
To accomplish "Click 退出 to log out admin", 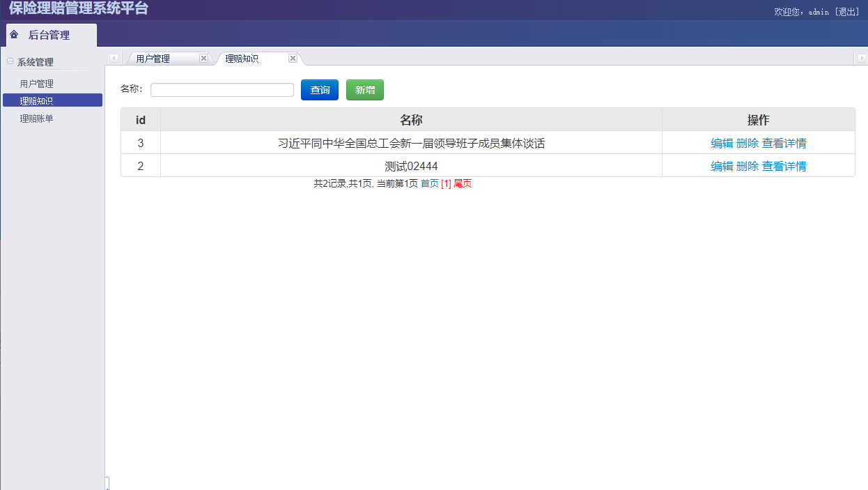I will click(x=849, y=11).
